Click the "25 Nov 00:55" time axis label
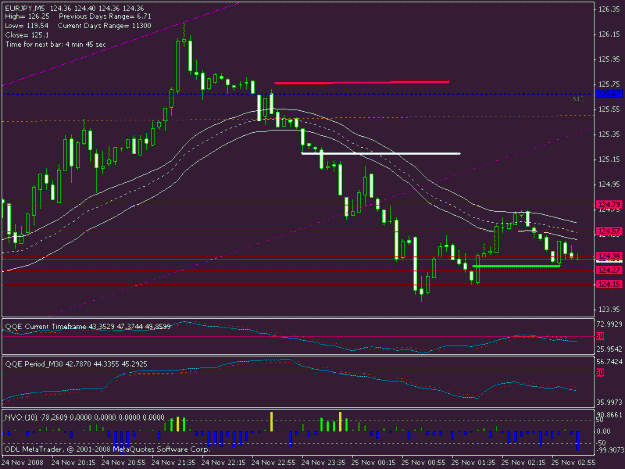The width and height of the screenshot is (625, 469). tap(423, 462)
